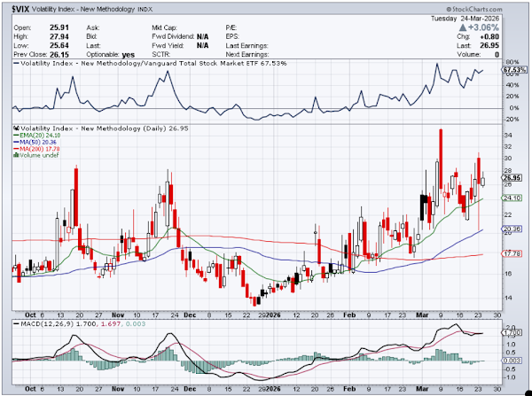Click the header Last value 26.95
Screen dimensions: 532x396
(489, 45)
